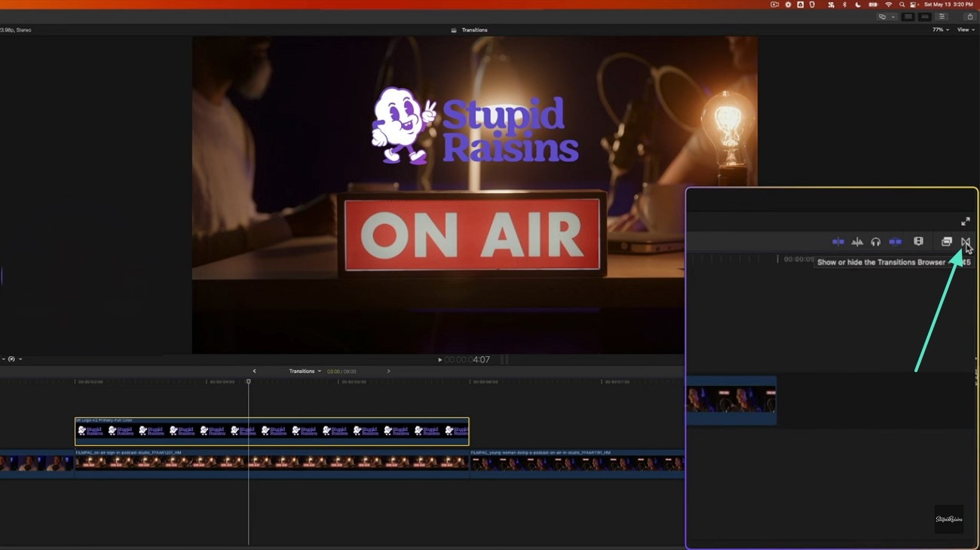Open Control Center icon
The height and width of the screenshot is (550, 980).
coord(914,5)
